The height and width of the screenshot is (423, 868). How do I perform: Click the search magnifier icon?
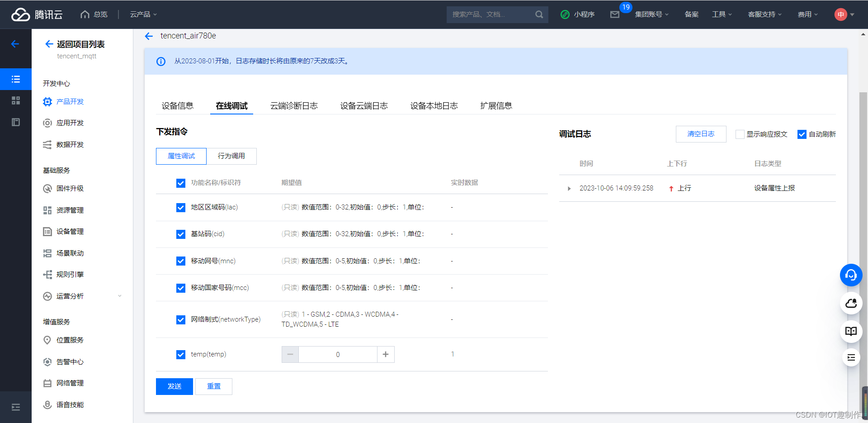pos(539,14)
